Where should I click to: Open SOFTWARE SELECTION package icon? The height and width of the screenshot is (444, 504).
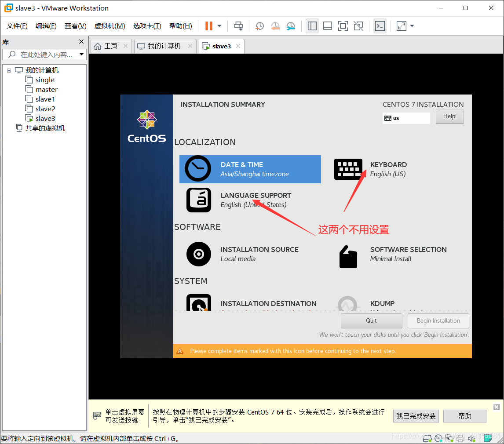(348, 257)
